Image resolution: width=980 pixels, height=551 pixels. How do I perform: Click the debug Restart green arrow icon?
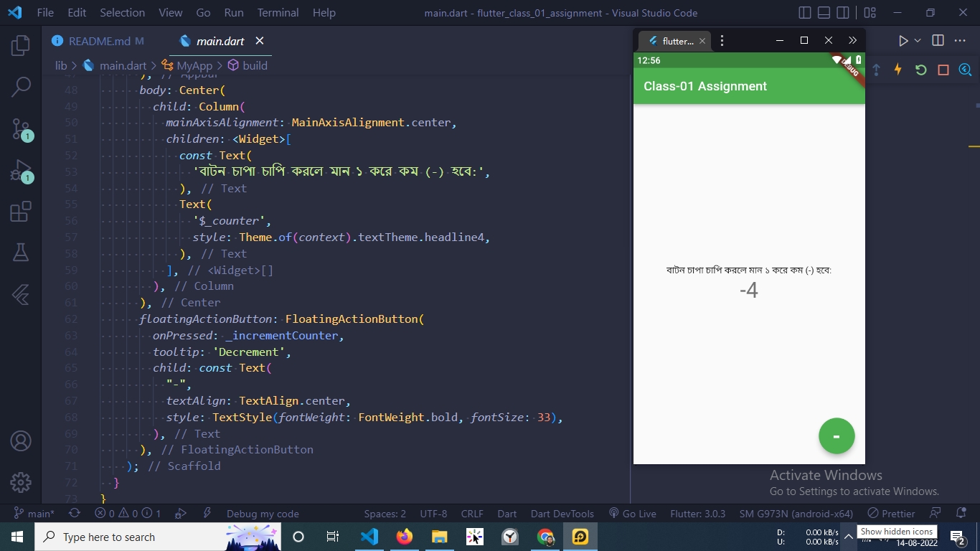(x=920, y=70)
